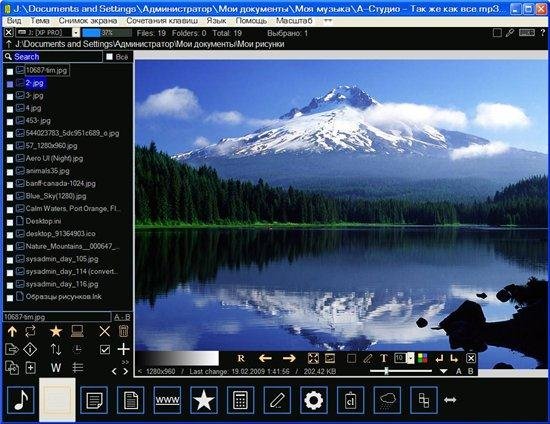Screen dimensions: 550x424
Task: Click the up arrow icon below the file list
Action: 12,331
